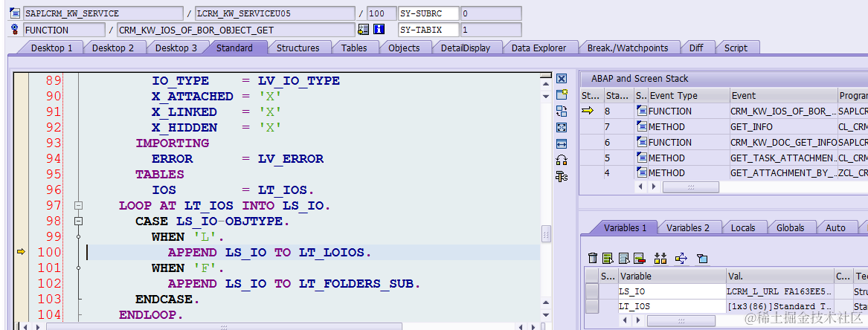The height and width of the screenshot is (330, 868).
Task: Close the tool with the X icon
Action: click(562, 79)
